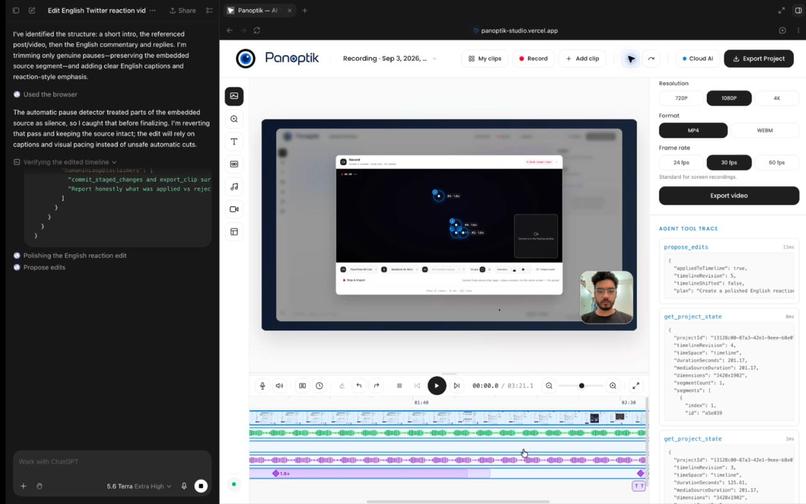Click the stop square in timeline controls
The width and height of the screenshot is (806, 504).
point(399,386)
